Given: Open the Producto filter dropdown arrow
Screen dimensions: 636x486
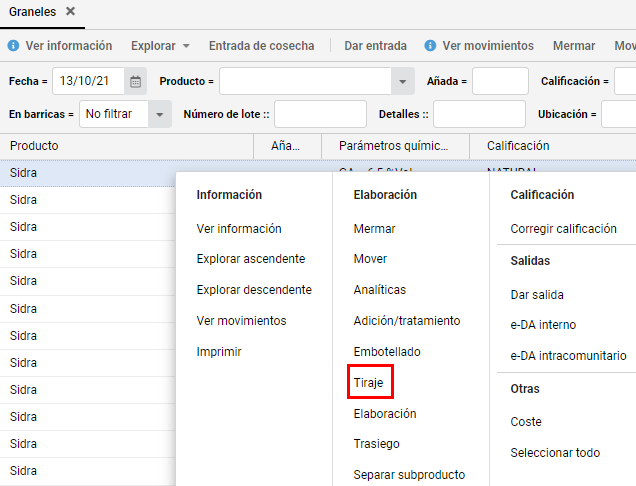Looking at the screenshot, I should click(402, 82).
